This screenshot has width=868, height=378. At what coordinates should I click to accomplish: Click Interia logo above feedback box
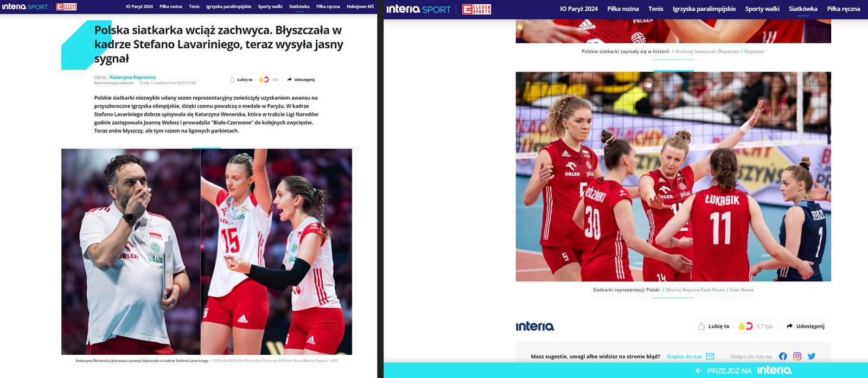535,326
